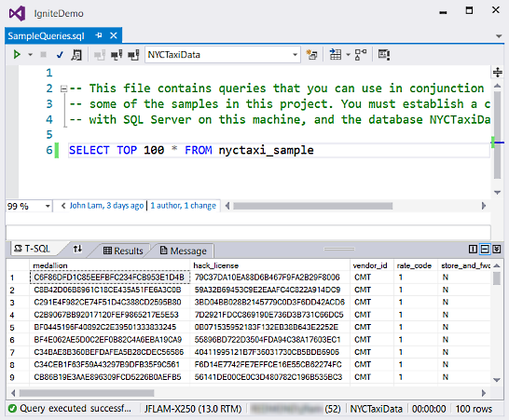This screenshot has height=420, width=509.
Task: Switch to the T-SQL tab
Action: click(33, 249)
